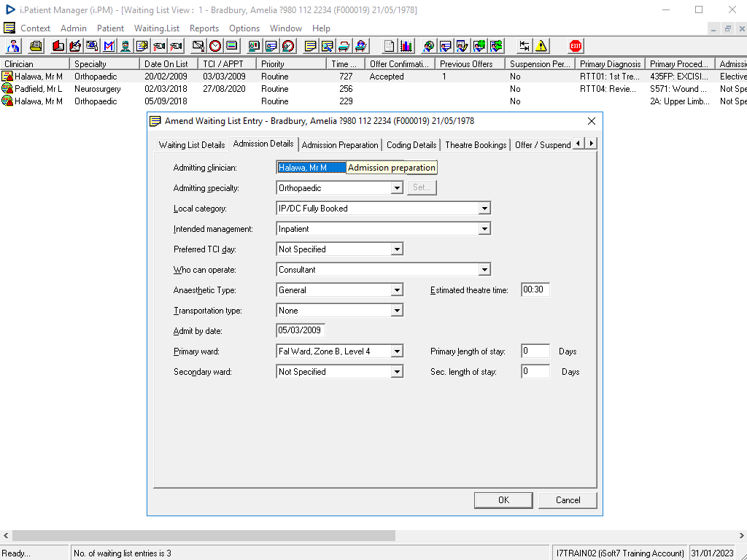This screenshot has height=560, width=747.
Task: Click the Admit by date field
Action: [301, 330]
